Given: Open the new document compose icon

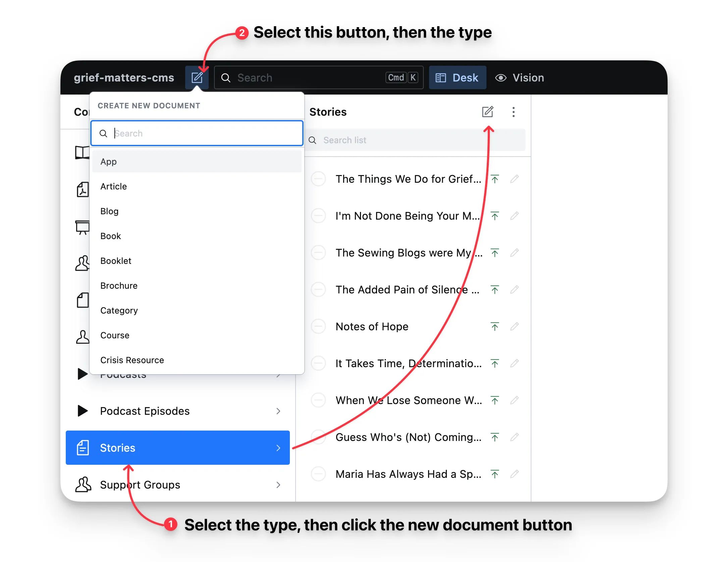Looking at the screenshot, I should [x=197, y=77].
